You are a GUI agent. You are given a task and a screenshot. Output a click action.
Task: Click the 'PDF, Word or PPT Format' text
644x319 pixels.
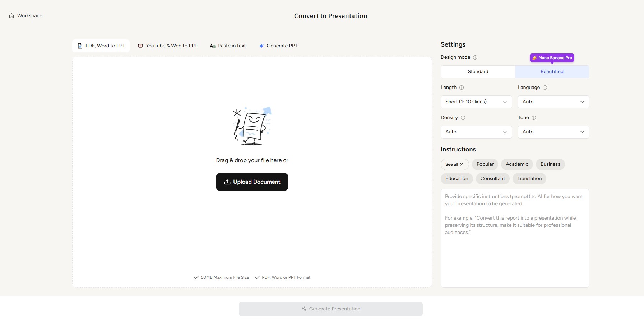(286, 277)
